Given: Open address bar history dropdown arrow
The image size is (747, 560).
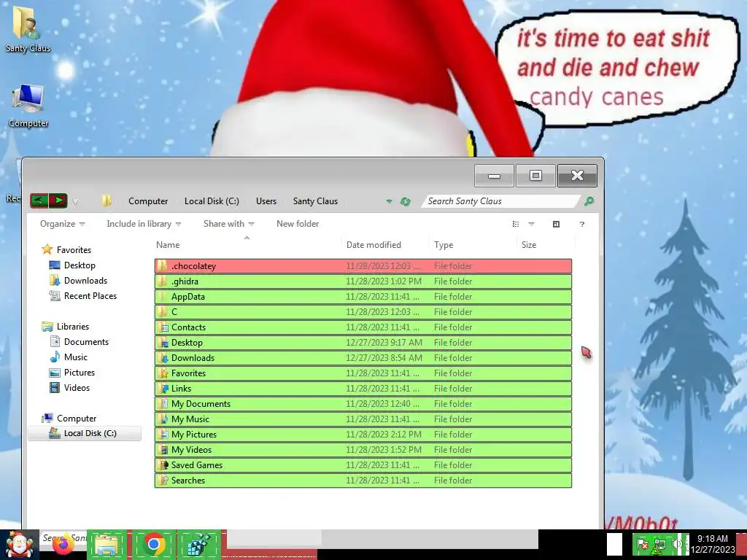Looking at the screenshot, I should click(x=390, y=201).
